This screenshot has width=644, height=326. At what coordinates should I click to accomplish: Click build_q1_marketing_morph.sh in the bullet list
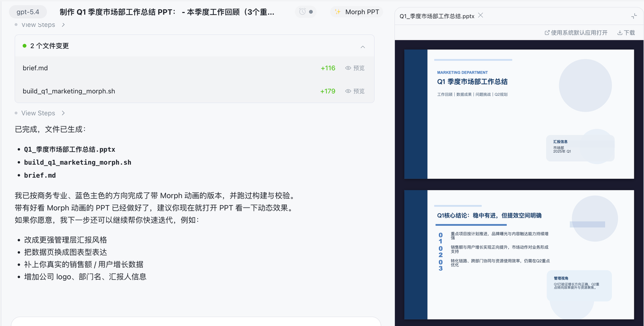(x=77, y=162)
